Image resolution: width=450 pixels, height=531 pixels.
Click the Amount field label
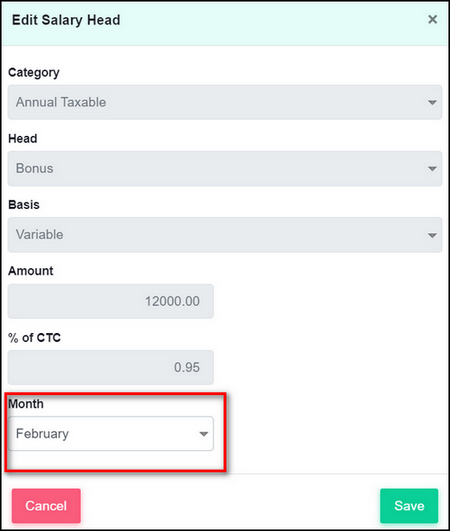click(31, 271)
